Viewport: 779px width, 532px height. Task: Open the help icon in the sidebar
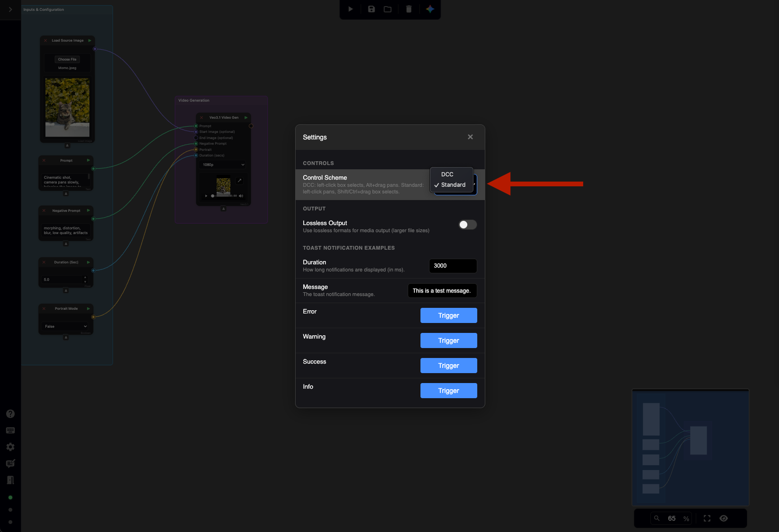coord(10,413)
